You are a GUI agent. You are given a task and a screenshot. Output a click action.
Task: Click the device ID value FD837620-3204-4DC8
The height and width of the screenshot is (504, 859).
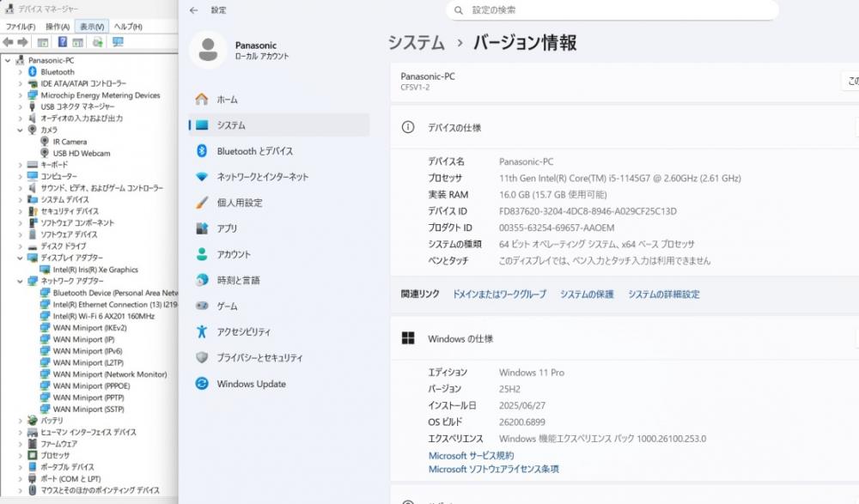pyautogui.click(x=588, y=211)
